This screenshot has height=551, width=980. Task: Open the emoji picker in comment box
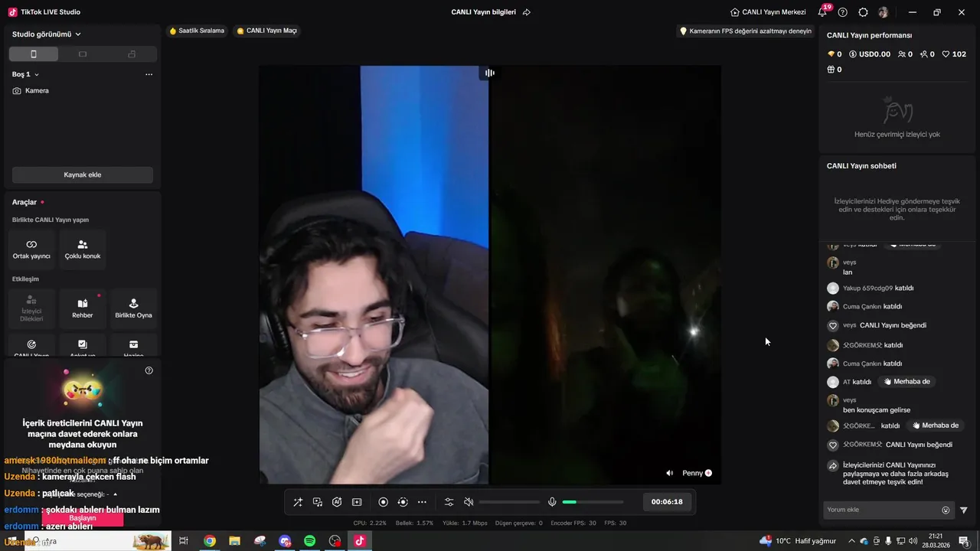click(946, 510)
